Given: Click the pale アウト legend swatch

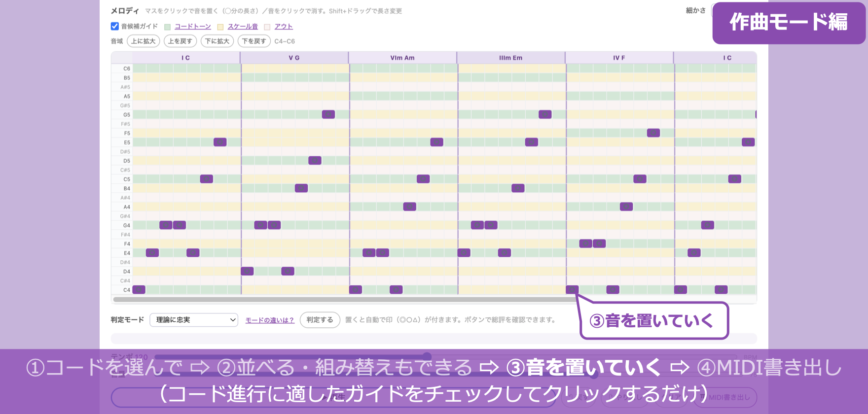Looking at the screenshot, I should click(267, 27).
